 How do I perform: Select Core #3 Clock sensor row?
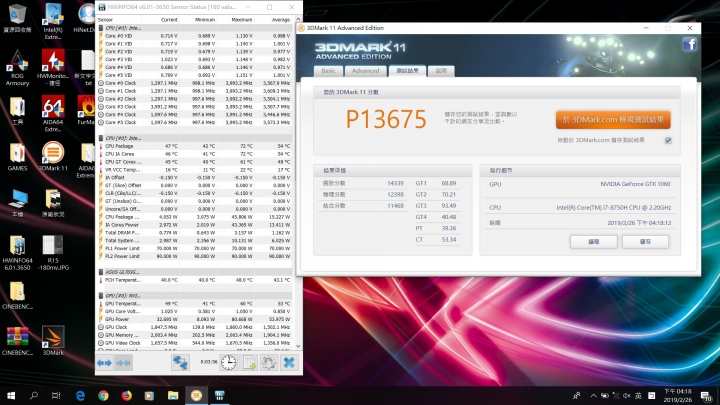195,107
